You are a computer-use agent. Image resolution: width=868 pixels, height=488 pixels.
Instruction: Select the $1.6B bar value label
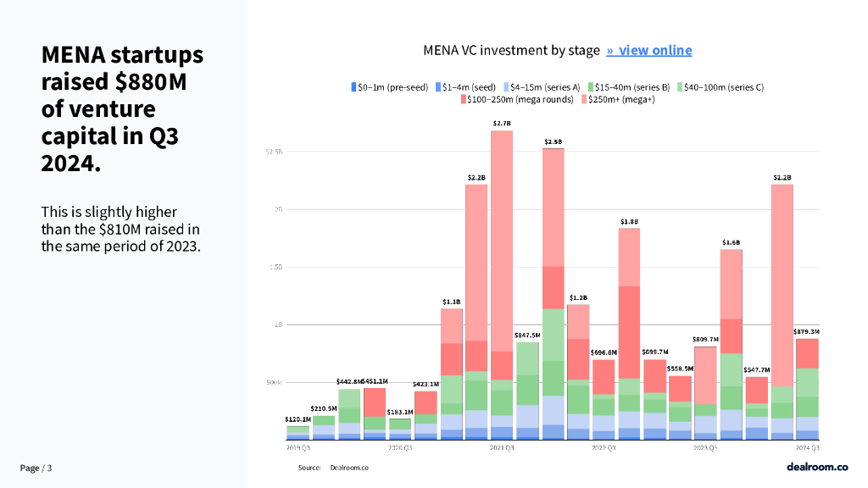[731, 242]
